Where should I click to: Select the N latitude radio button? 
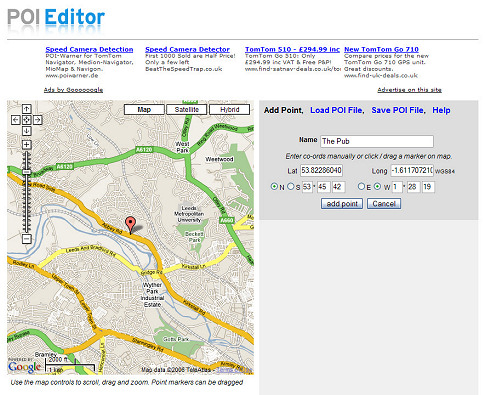tap(274, 186)
